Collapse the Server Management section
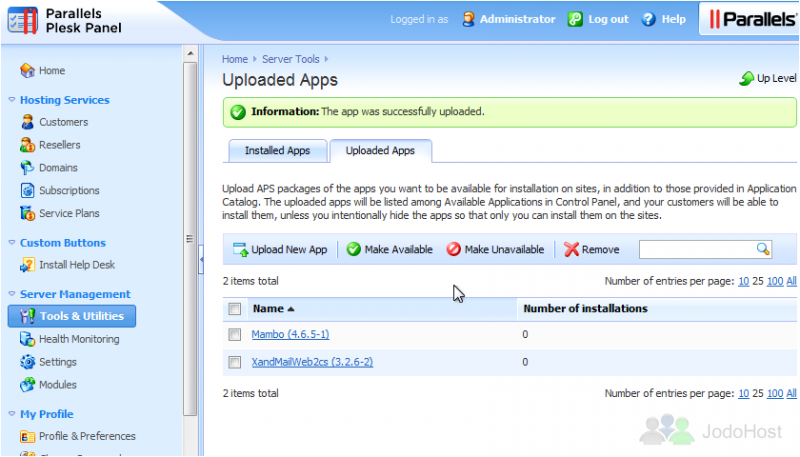 pyautogui.click(x=12, y=294)
